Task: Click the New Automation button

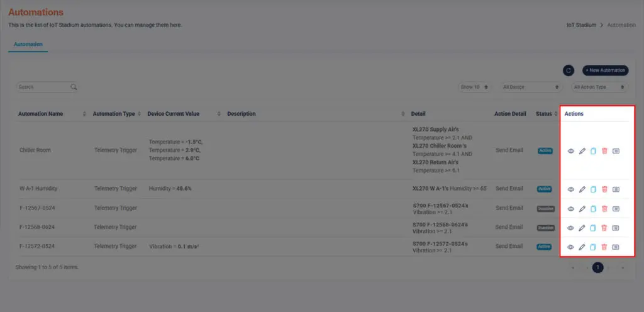Action: 606,70
